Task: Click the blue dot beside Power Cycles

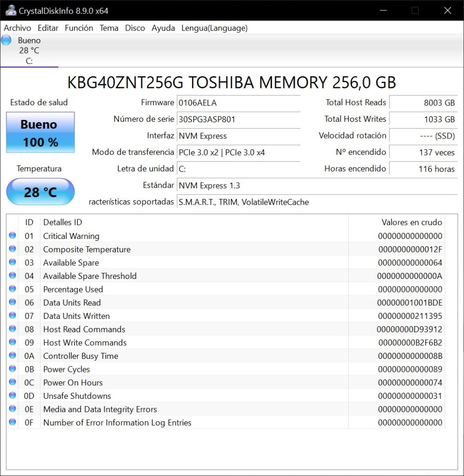Action: [x=13, y=369]
